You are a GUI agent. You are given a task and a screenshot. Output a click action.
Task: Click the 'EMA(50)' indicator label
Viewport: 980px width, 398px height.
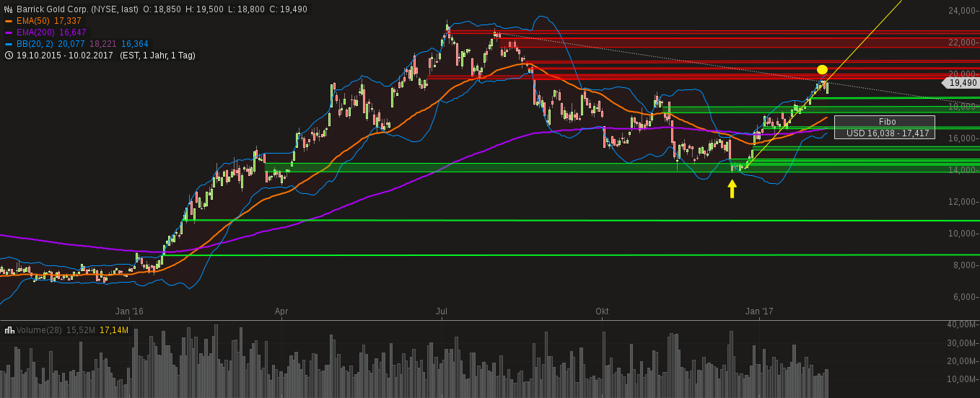tap(32, 21)
